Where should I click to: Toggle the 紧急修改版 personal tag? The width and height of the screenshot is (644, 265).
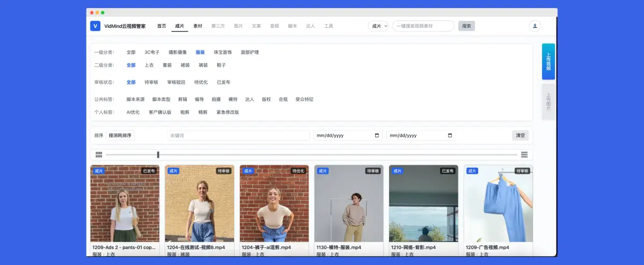(x=228, y=112)
